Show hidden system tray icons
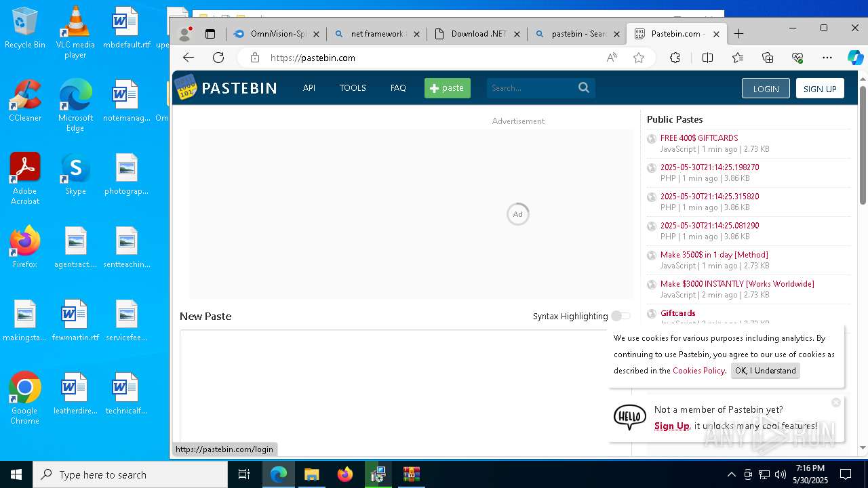 coord(731,474)
